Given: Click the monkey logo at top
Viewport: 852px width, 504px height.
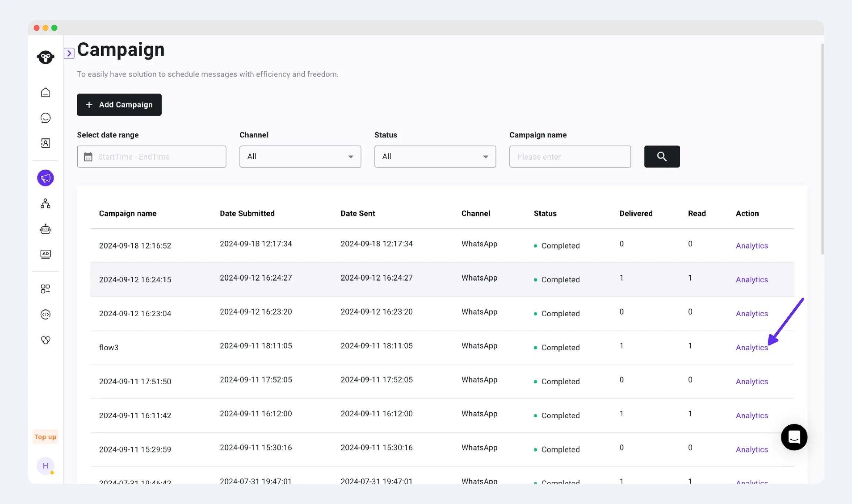Looking at the screenshot, I should pos(45,57).
